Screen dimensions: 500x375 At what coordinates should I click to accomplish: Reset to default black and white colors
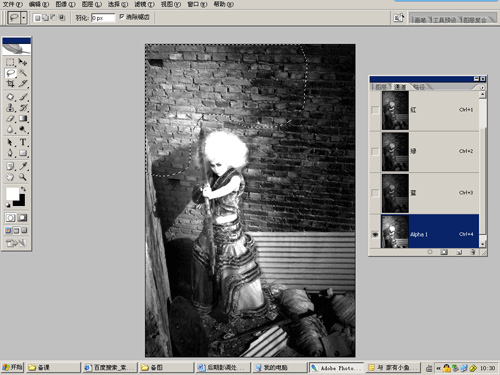(8, 205)
